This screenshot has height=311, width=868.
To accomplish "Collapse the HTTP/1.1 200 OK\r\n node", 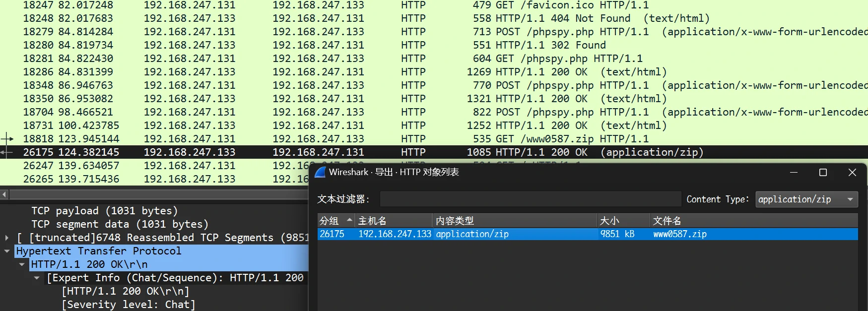I will [22, 264].
